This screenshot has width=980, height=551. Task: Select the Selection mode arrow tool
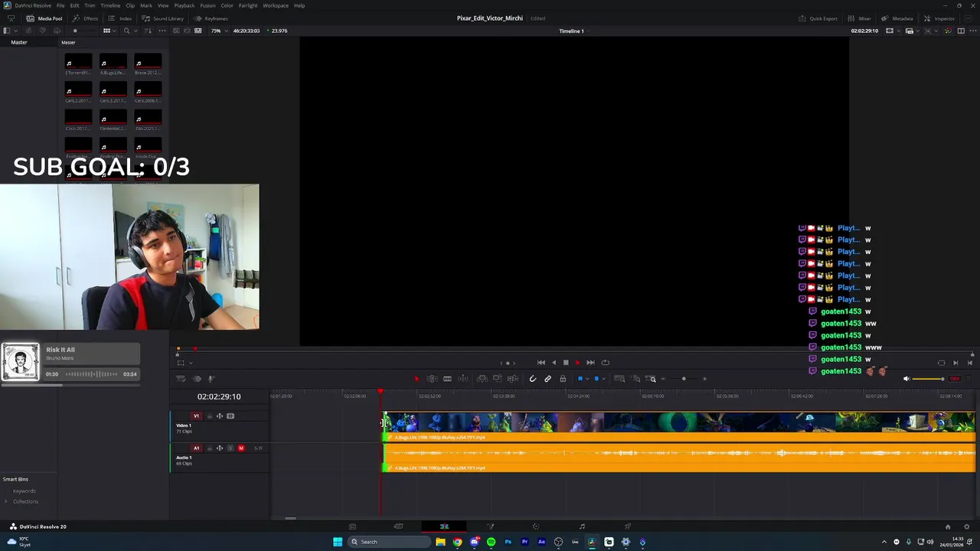(x=416, y=379)
